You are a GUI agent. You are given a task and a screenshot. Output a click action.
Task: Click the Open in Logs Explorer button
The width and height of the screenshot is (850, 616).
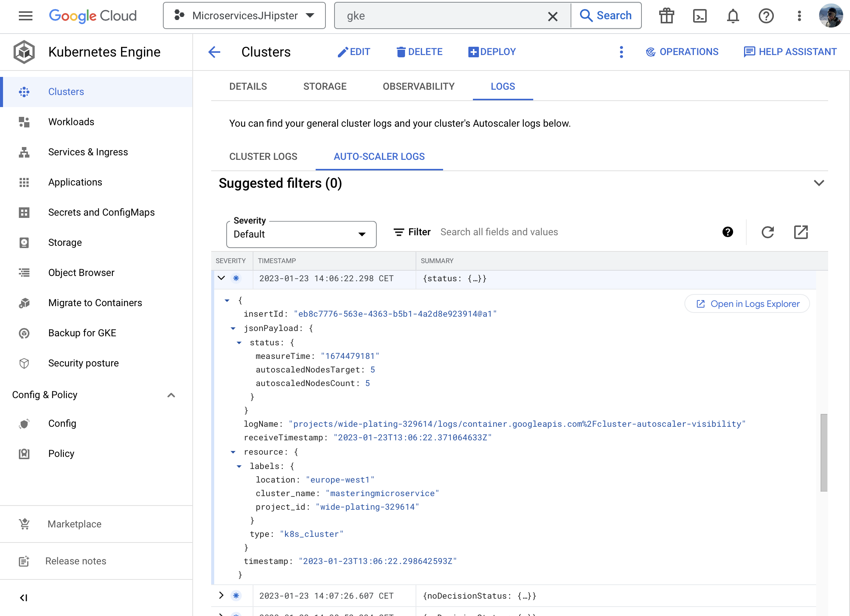click(746, 303)
